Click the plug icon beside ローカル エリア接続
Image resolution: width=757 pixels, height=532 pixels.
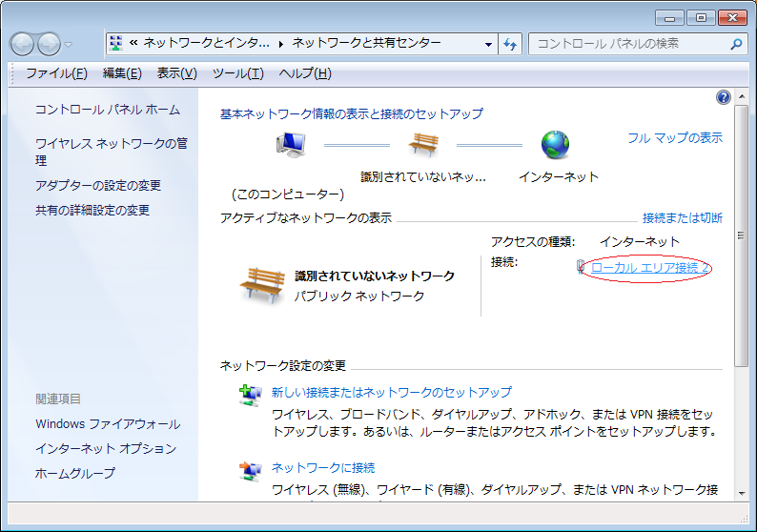pos(581,267)
